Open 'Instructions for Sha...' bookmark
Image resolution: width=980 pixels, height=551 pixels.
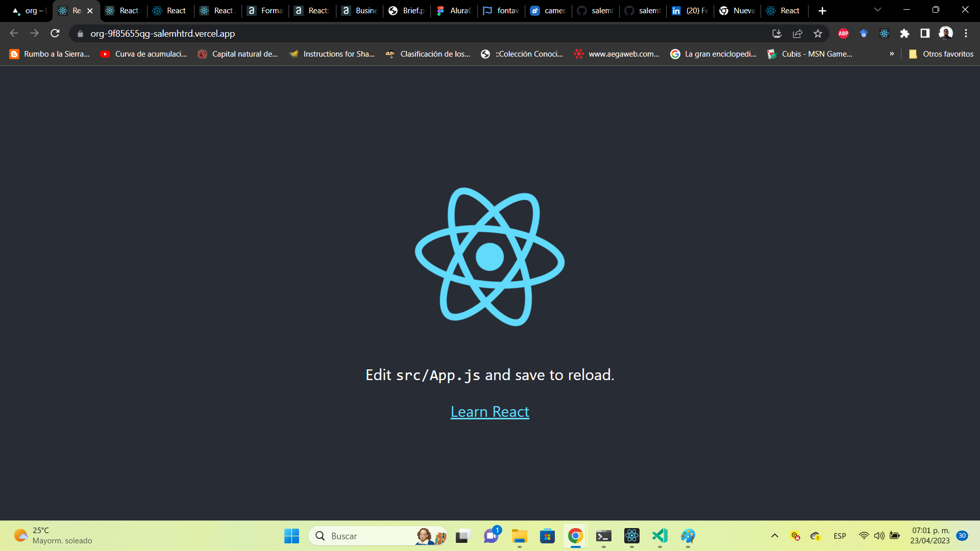point(332,54)
